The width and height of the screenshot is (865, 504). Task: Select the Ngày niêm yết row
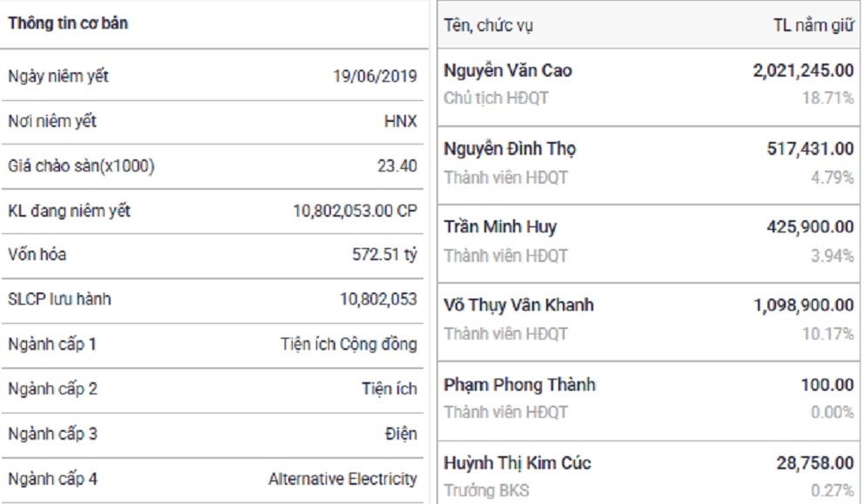coord(213,76)
